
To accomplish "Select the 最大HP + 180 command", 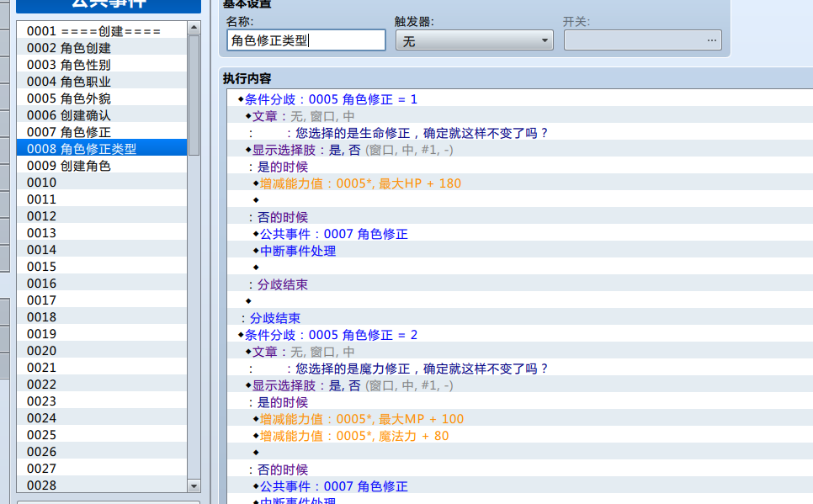I will [520, 183].
